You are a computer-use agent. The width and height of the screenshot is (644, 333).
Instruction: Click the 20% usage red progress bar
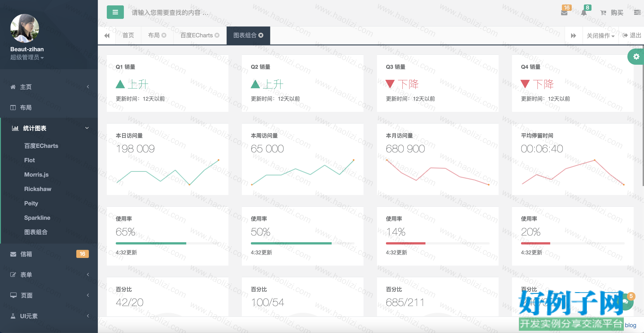pos(572,243)
